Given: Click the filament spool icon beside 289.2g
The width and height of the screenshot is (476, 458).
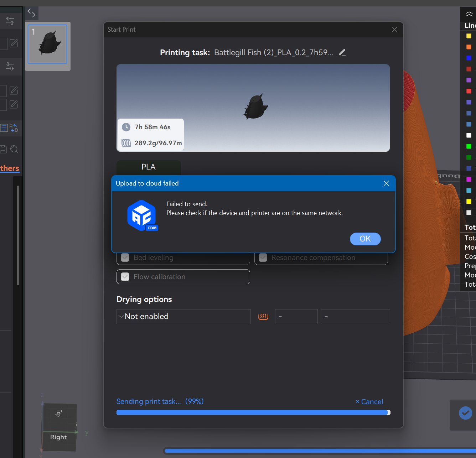Looking at the screenshot, I should click(126, 143).
